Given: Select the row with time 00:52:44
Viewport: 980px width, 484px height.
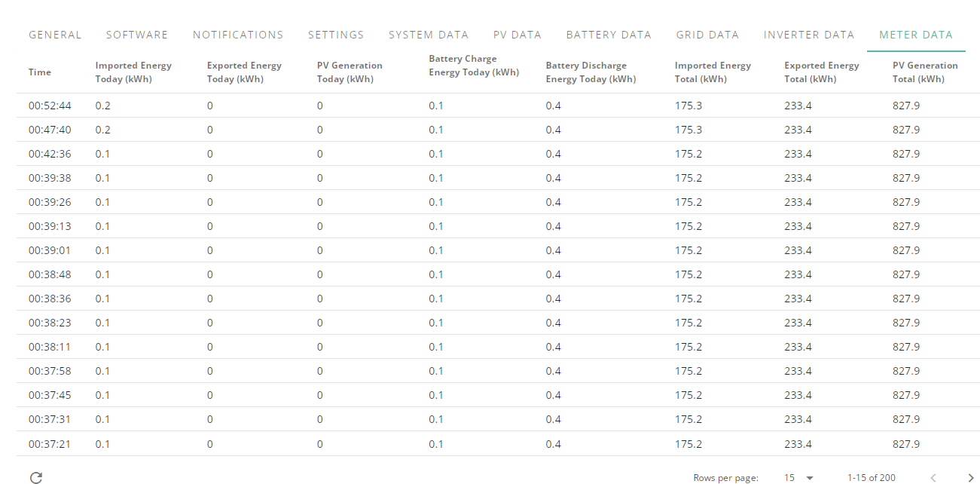Looking at the screenshot, I should coord(498,106).
